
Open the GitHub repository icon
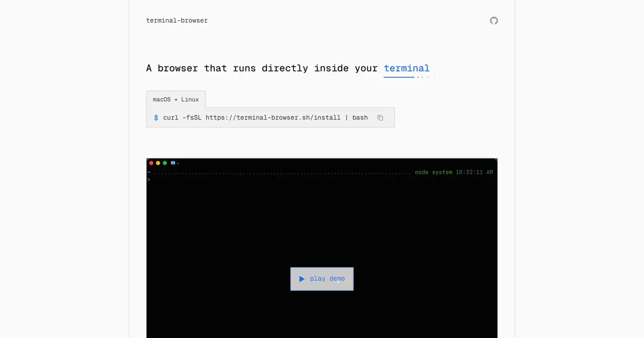494,20
